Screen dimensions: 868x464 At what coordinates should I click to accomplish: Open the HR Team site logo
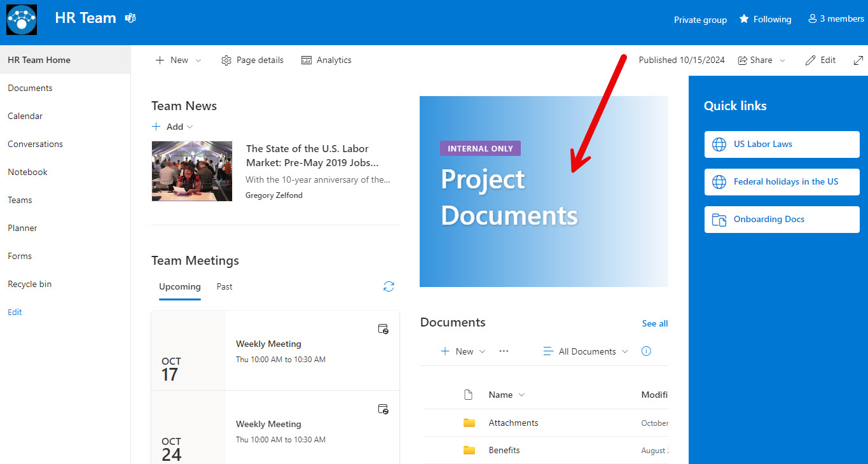22,20
